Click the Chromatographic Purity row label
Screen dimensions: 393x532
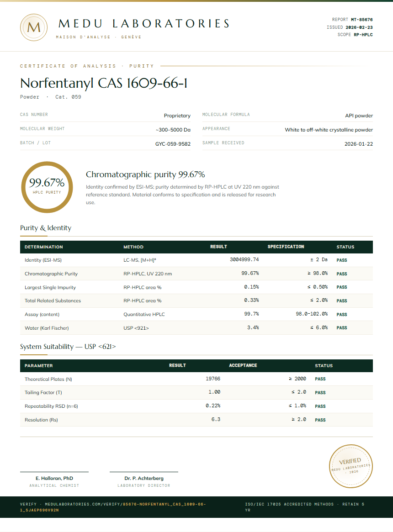[51, 274]
